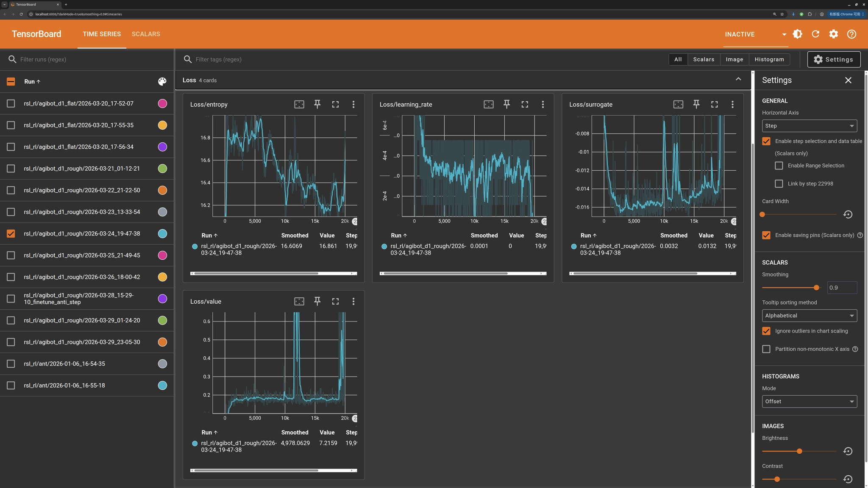Toggle fullscreen for Loss/value chart

(335, 301)
